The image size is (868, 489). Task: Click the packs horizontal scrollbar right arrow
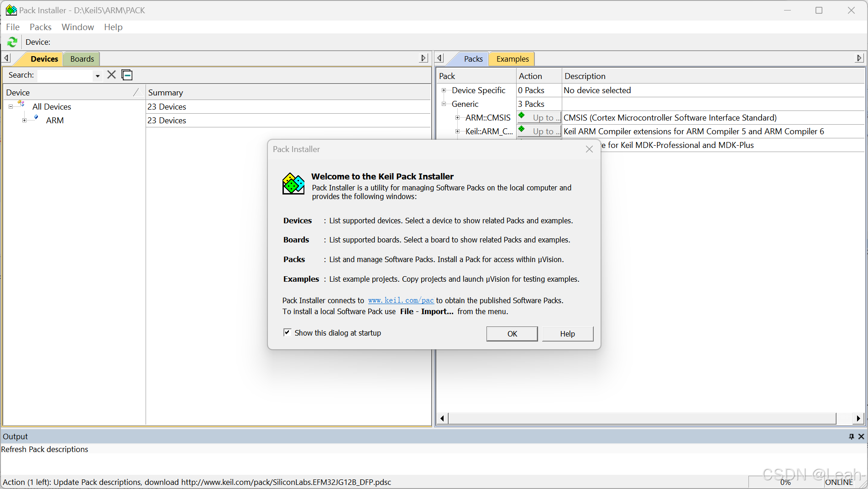click(858, 418)
